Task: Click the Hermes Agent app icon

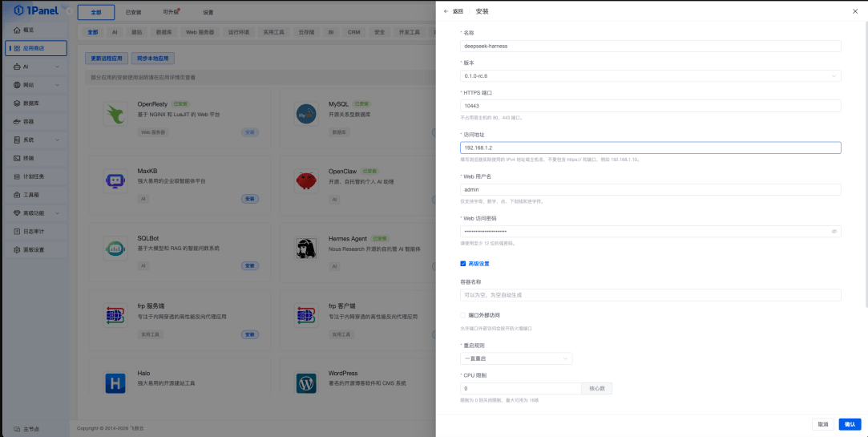Action: 306,248
